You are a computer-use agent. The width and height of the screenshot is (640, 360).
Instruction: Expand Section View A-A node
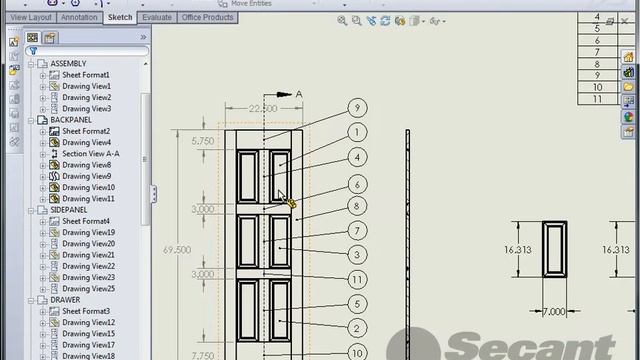tap(43, 154)
